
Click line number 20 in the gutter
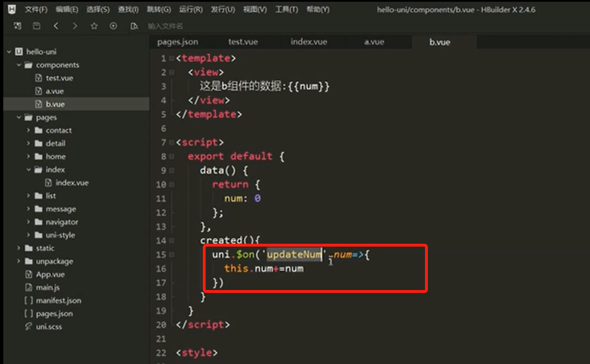(x=161, y=325)
